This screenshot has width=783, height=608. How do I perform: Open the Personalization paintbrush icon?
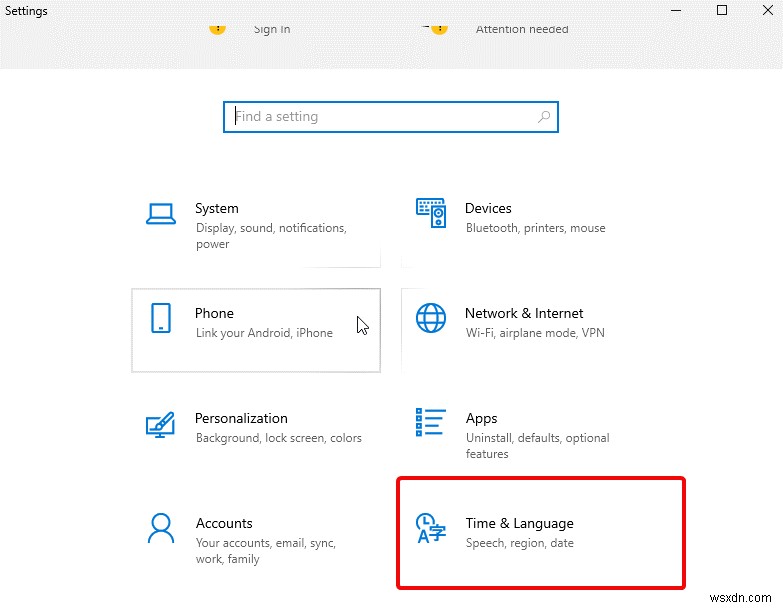(160, 425)
